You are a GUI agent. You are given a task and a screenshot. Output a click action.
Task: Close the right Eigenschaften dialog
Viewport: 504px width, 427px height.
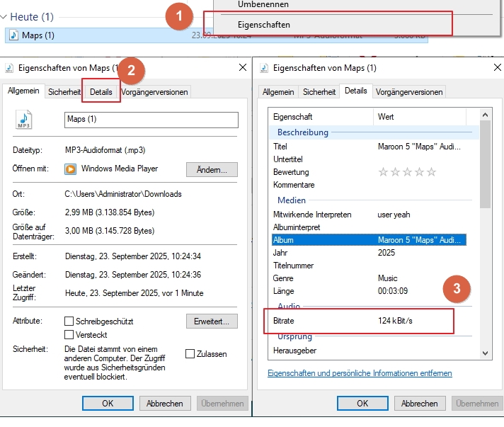click(x=498, y=67)
